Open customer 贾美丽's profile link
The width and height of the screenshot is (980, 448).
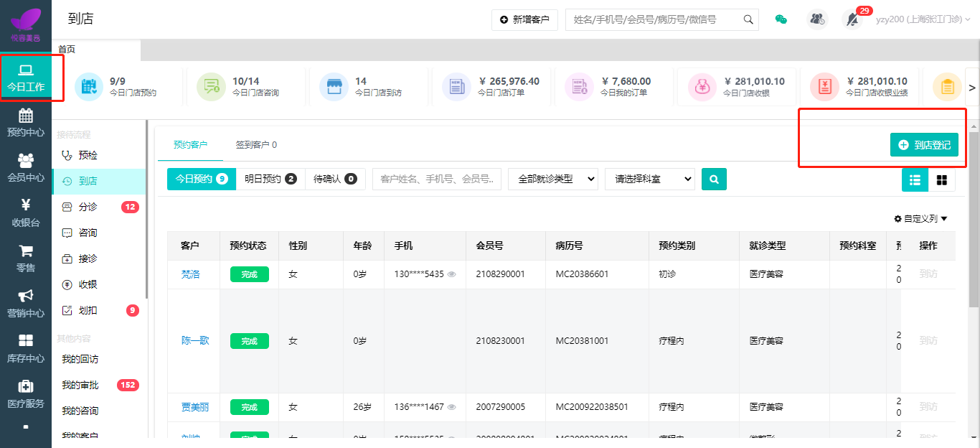tap(195, 407)
